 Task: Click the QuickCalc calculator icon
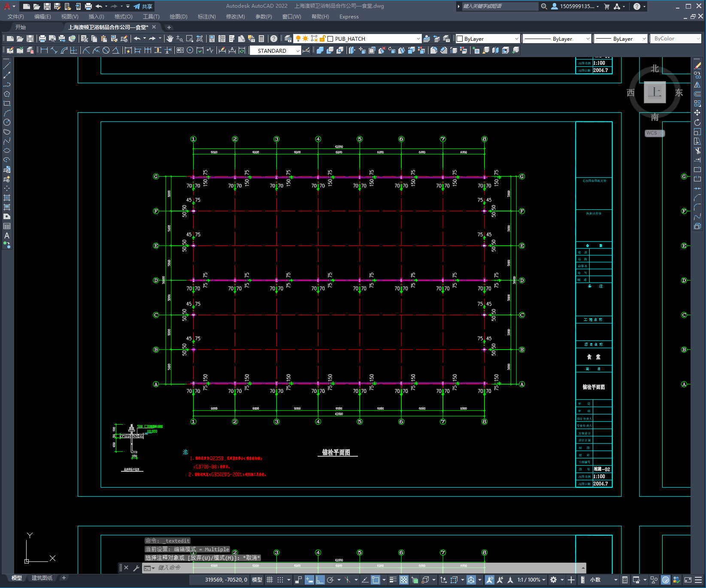261,39
